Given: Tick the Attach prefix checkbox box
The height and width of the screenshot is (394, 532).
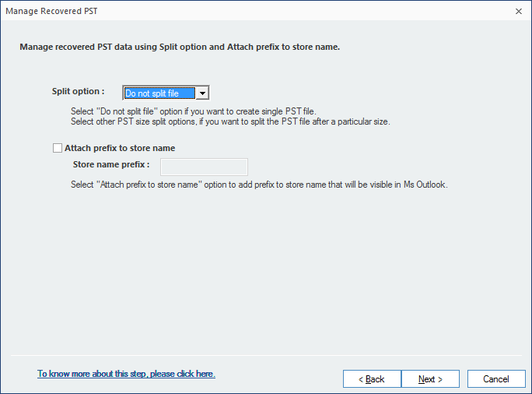Looking at the screenshot, I should pyautogui.click(x=57, y=148).
